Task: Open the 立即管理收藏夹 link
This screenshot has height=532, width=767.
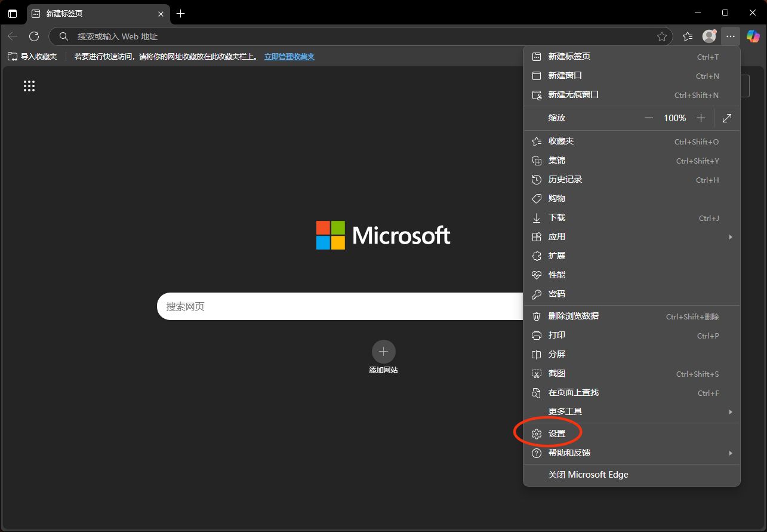Action: [289, 57]
